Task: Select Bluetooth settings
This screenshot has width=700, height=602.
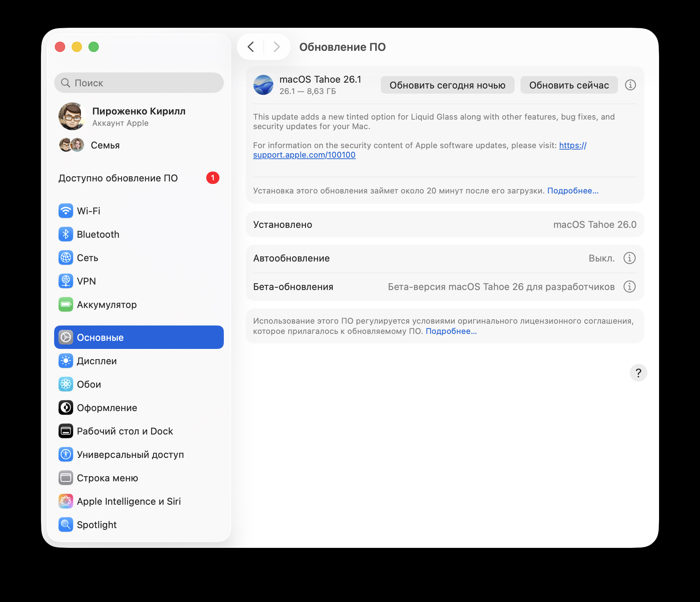Action: coord(98,234)
